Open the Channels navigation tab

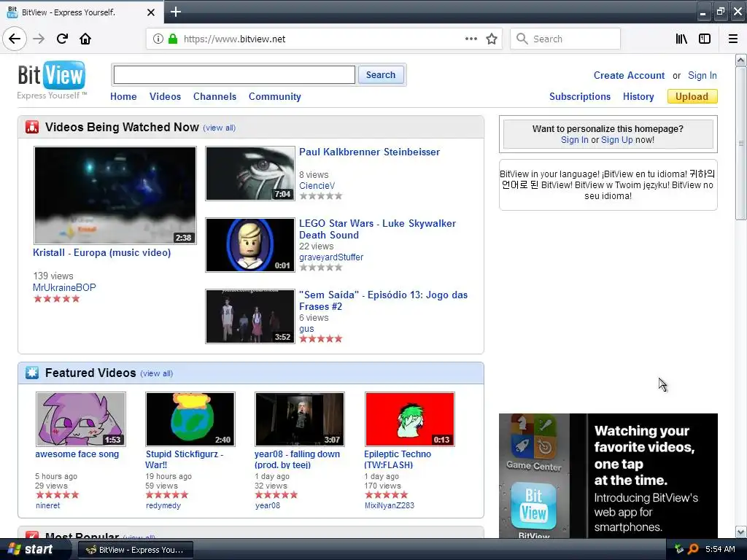pos(214,96)
